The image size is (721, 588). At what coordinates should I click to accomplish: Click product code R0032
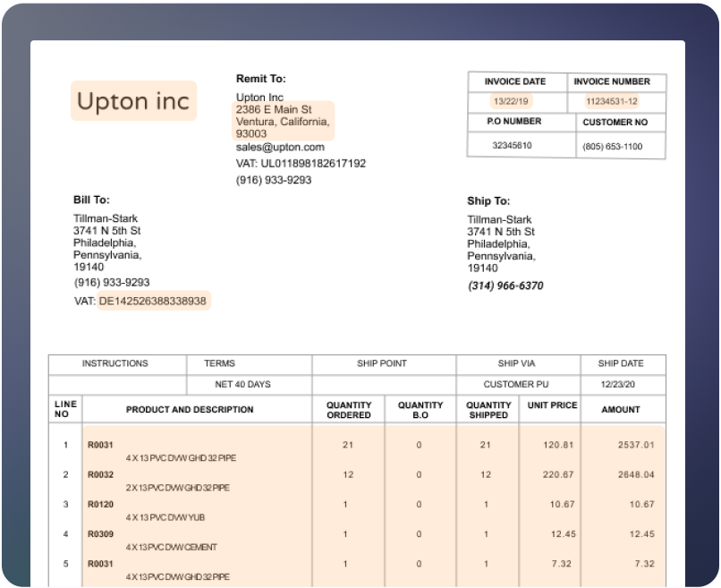click(x=100, y=474)
